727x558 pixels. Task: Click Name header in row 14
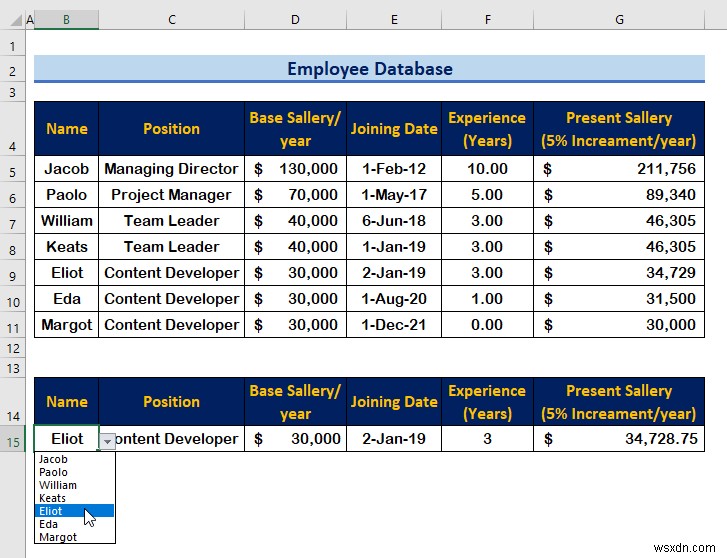66,402
